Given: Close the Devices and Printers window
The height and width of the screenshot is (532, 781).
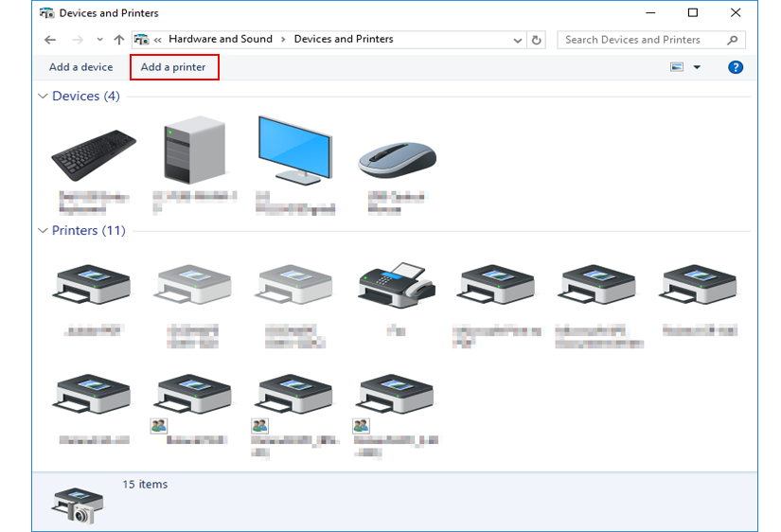Looking at the screenshot, I should pyautogui.click(x=736, y=13).
